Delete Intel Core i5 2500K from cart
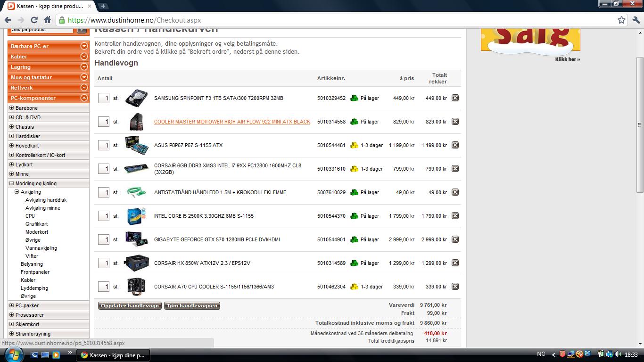The image size is (644, 362). [x=455, y=216]
